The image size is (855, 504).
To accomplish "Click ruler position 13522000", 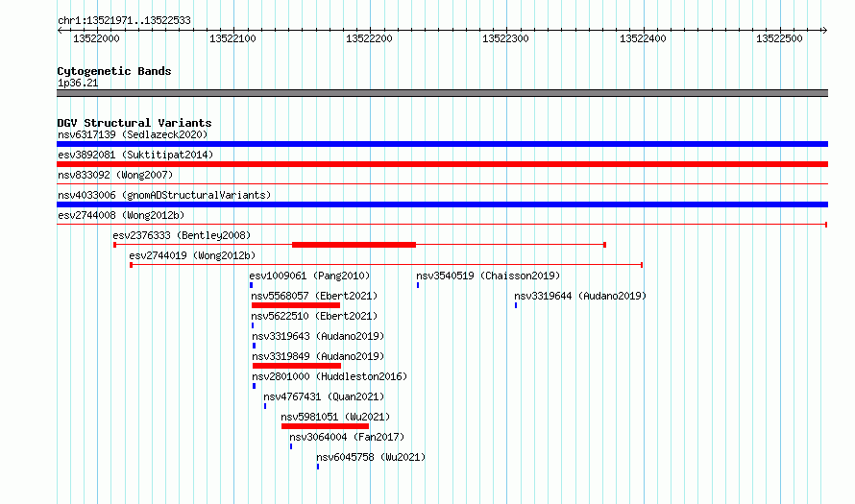I will click(x=96, y=38).
